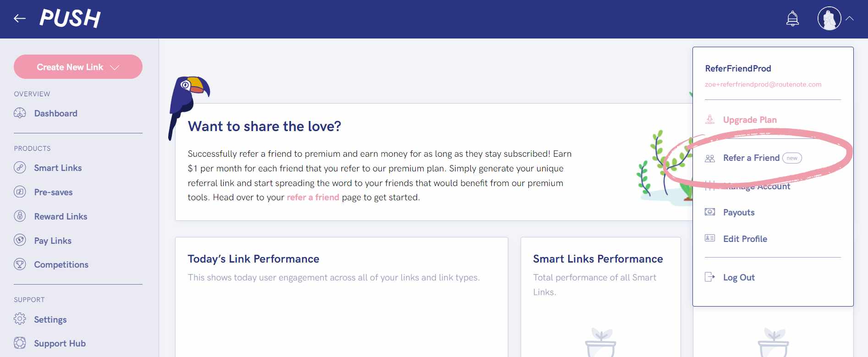Open notifications via the bell icon
This screenshot has height=357, width=868.
click(792, 18)
